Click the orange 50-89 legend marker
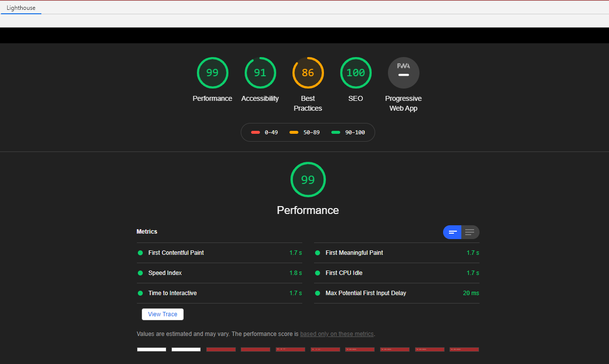The image size is (609, 364). tap(294, 132)
